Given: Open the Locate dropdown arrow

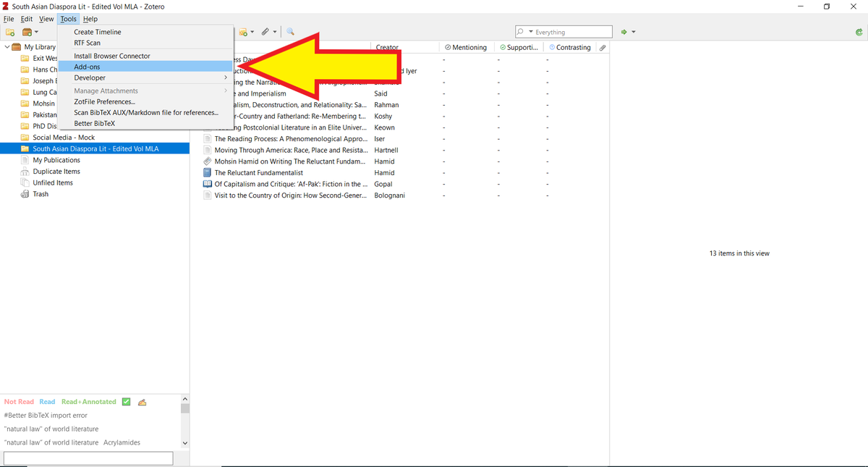Looking at the screenshot, I should [x=634, y=32].
